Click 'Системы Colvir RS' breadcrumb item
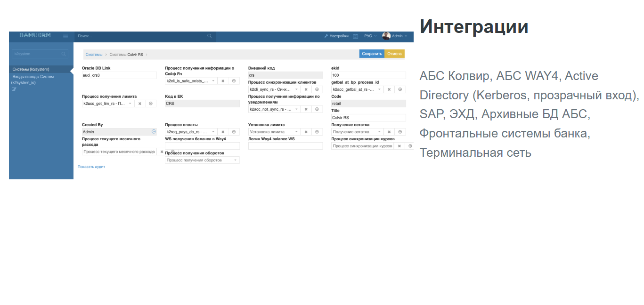The width and height of the screenshot is (644, 305). click(x=126, y=55)
